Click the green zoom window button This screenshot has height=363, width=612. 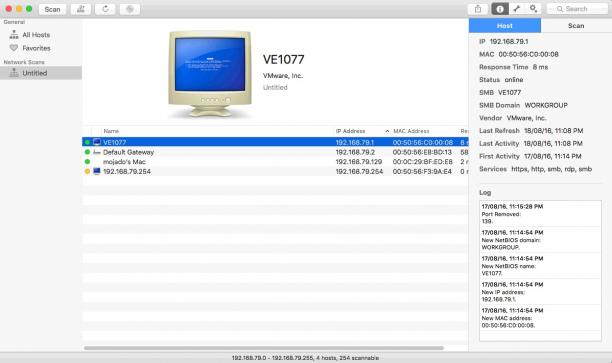[29, 9]
